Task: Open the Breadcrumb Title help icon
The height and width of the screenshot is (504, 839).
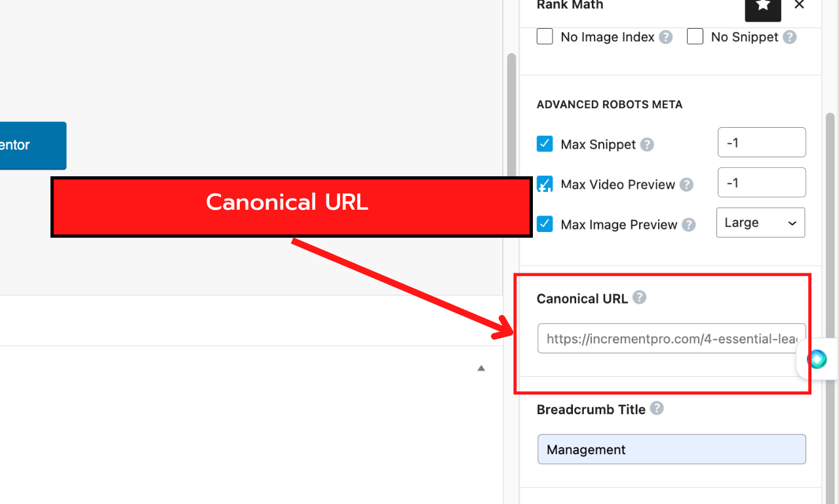Action: 657,408
